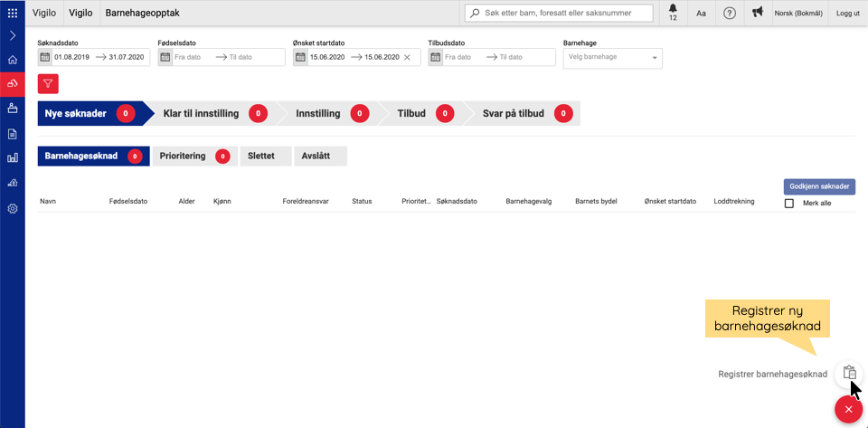Change language via Norsk (Bokmål) selector
Image resolution: width=868 pixels, height=428 pixels.
(x=797, y=13)
